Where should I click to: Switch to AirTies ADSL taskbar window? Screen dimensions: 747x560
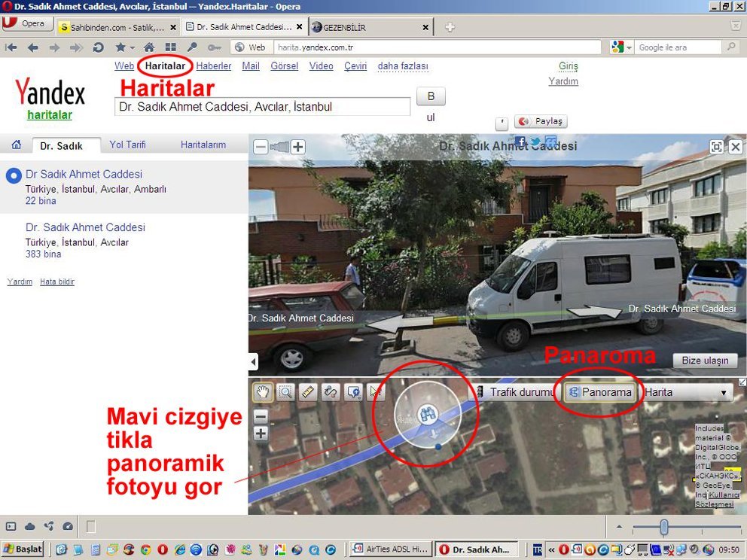point(391,549)
